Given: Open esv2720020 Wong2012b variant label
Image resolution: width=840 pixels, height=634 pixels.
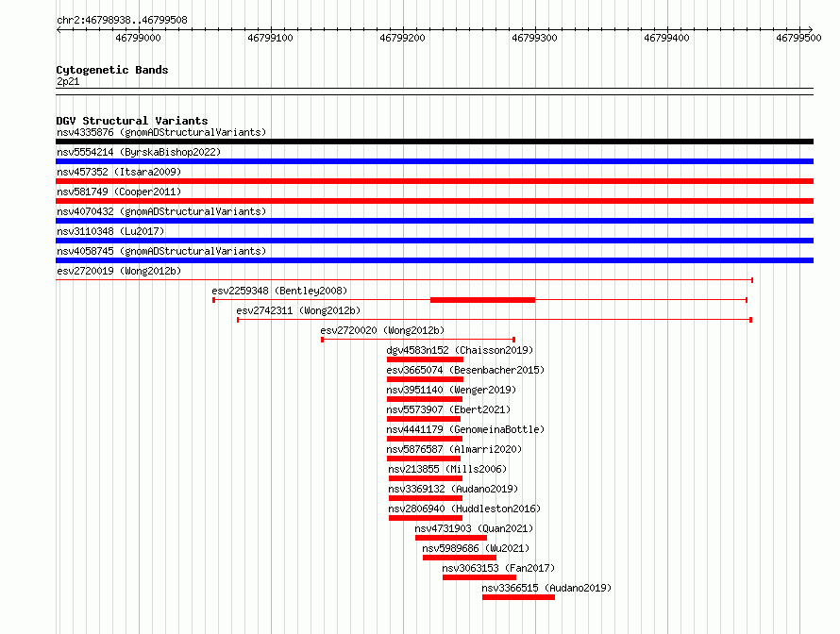Looking at the screenshot, I should [382, 330].
